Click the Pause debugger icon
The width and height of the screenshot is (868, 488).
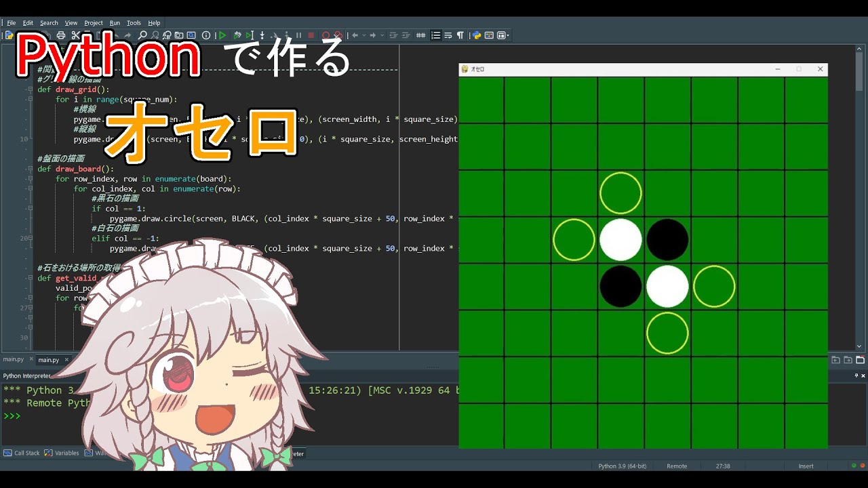[x=299, y=35]
